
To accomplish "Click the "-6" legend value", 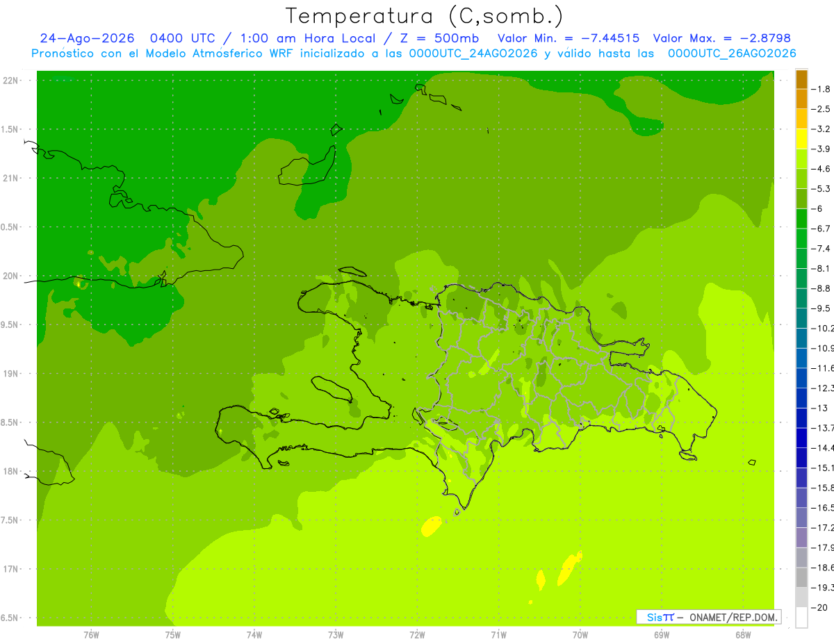I will [817, 208].
